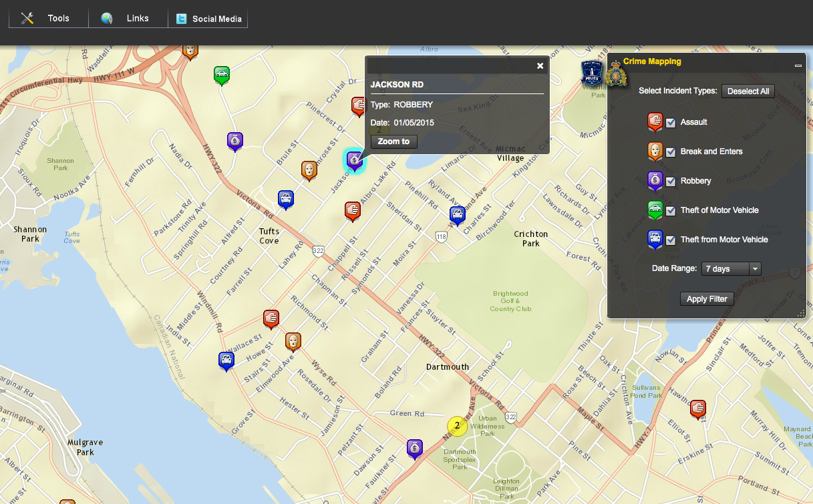Select the highlighted robbery marker on Jackson Rd
The width and height of the screenshot is (813, 504).
354,160
